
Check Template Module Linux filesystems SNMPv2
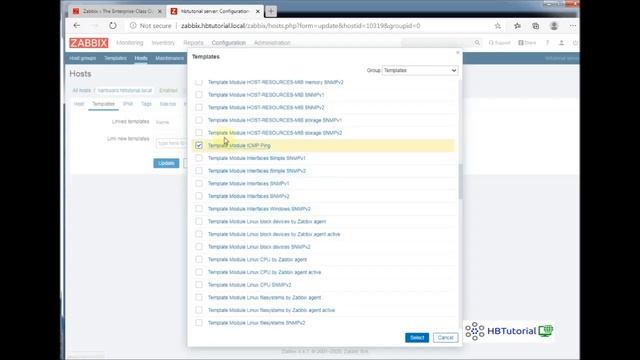(x=199, y=322)
